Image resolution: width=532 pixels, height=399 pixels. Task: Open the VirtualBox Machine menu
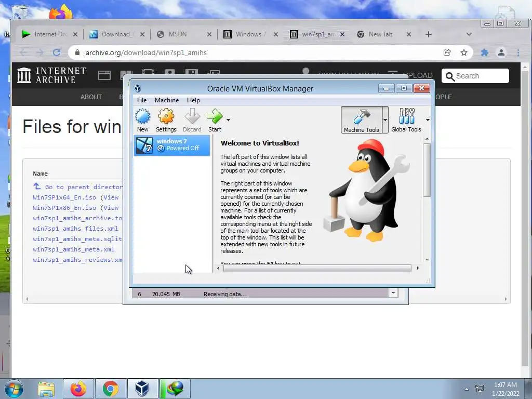[167, 100]
